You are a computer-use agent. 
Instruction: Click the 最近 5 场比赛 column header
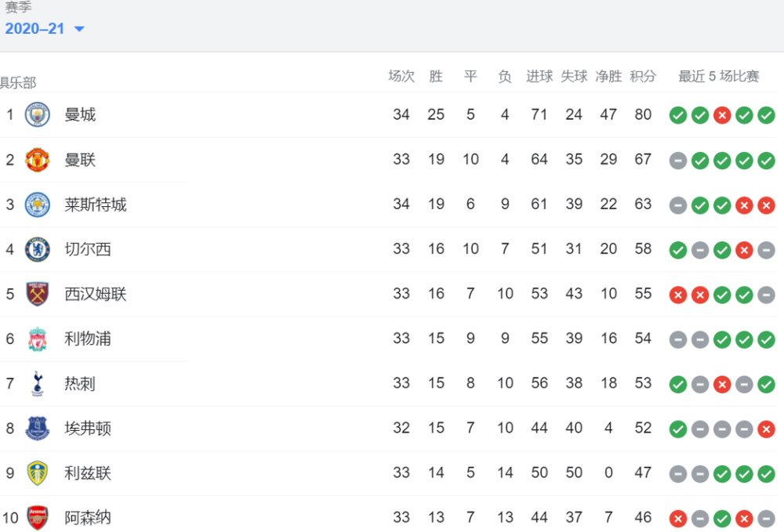[718, 76]
